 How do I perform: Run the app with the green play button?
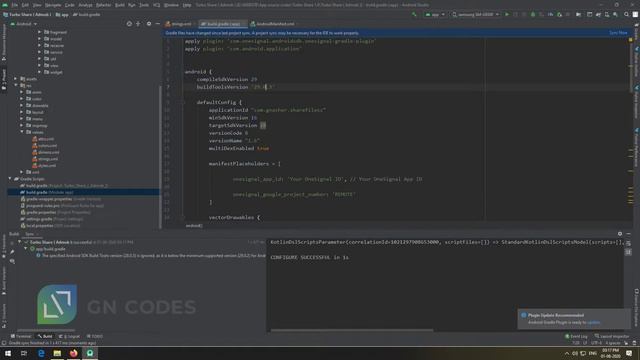click(x=507, y=15)
